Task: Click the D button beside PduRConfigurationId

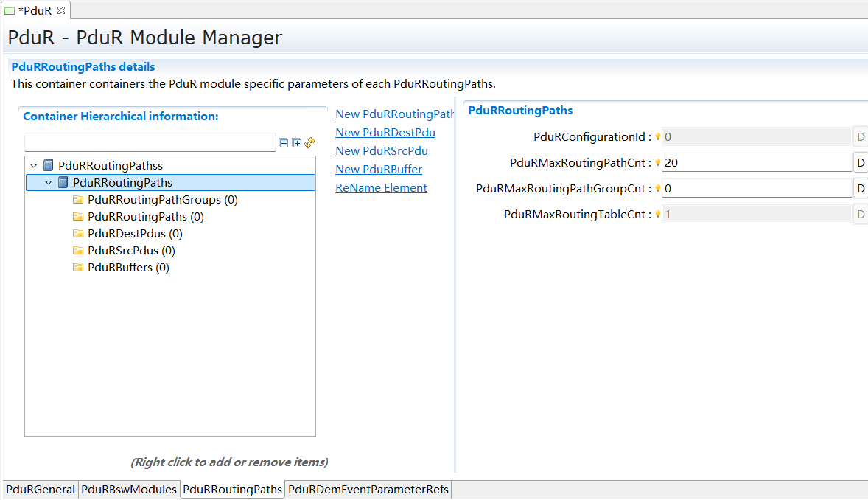Action: pyautogui.click(x=861, y=136)
